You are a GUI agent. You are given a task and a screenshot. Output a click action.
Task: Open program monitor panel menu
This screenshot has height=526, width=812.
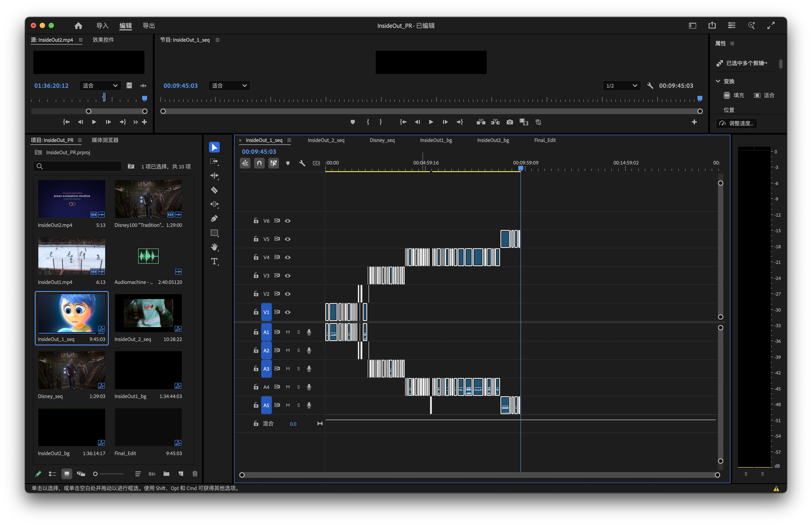[217, 40]
